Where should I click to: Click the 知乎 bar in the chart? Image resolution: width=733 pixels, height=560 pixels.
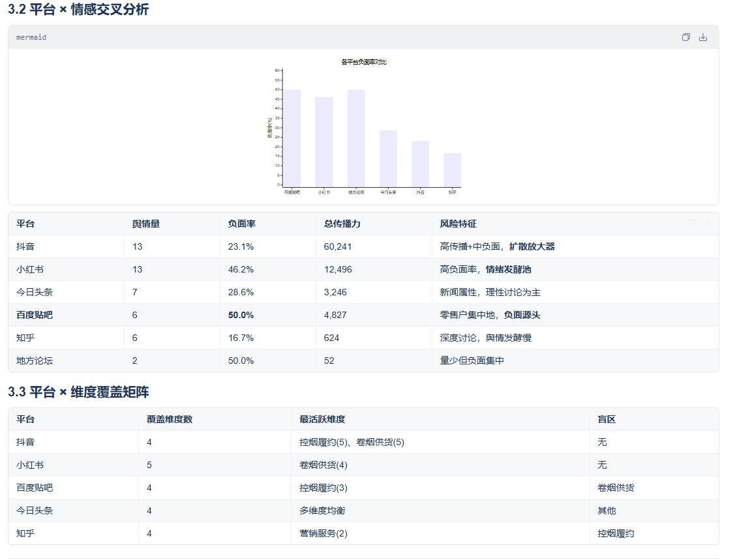tap(452, 170)
